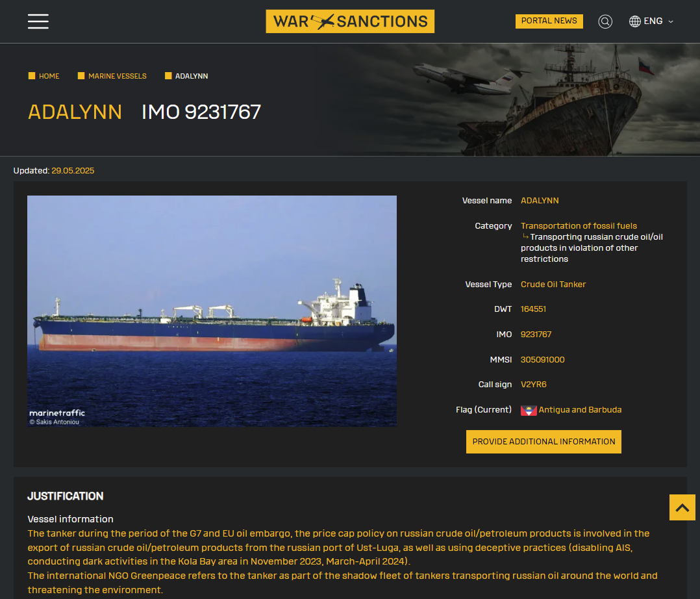The height and width of the screenshot is (599, 700).
Task: Click the updated date 29.05.2025
Action: (x=73, y=171)
